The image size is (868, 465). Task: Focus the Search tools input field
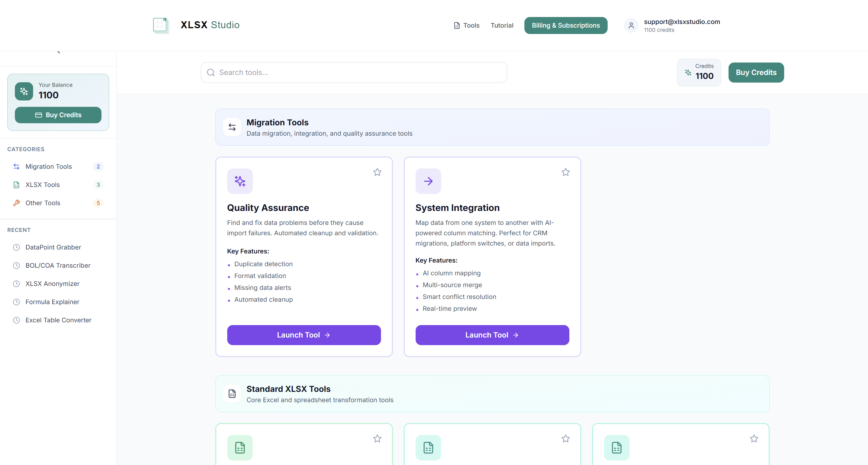pyautogui.click(x=354, y=73)
